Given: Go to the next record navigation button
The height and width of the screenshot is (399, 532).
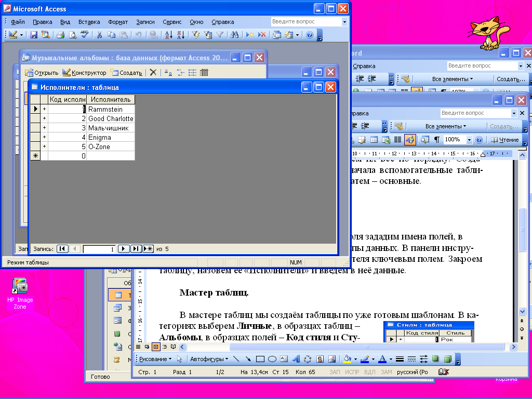Looking at the screenshot, I should (123, 249).
